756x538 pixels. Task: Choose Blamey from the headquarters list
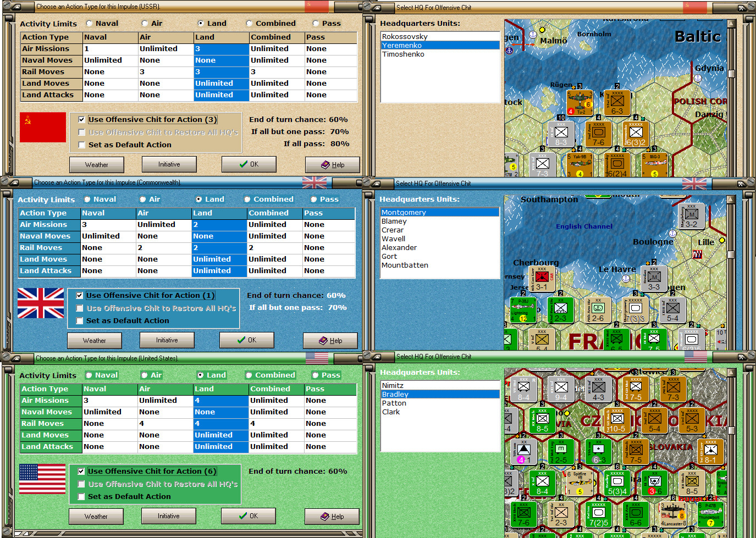pos(440,221)
